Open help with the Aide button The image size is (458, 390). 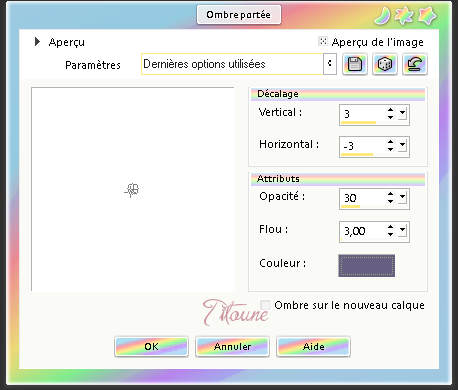pyautogui.click(x=313, y=346)
